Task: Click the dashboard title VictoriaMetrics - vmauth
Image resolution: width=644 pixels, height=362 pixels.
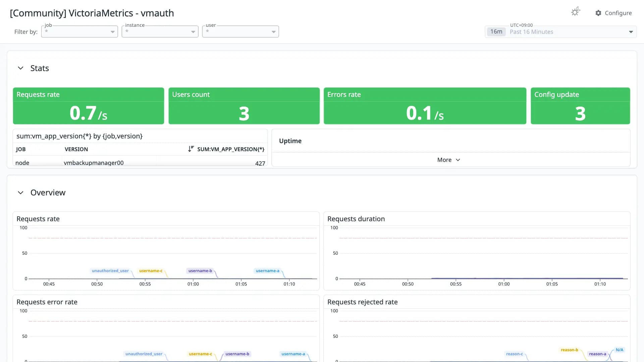Action: click(92, 13)
